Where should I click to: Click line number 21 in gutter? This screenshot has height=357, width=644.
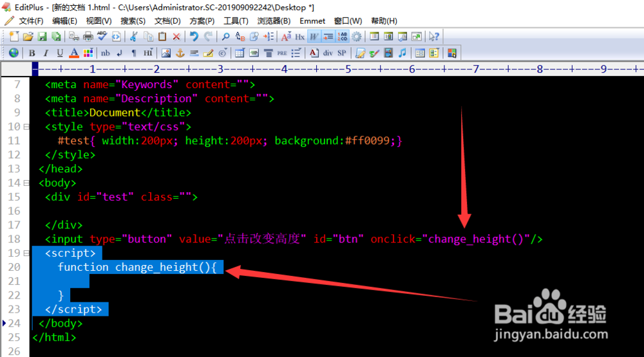(x=14, y=281)
